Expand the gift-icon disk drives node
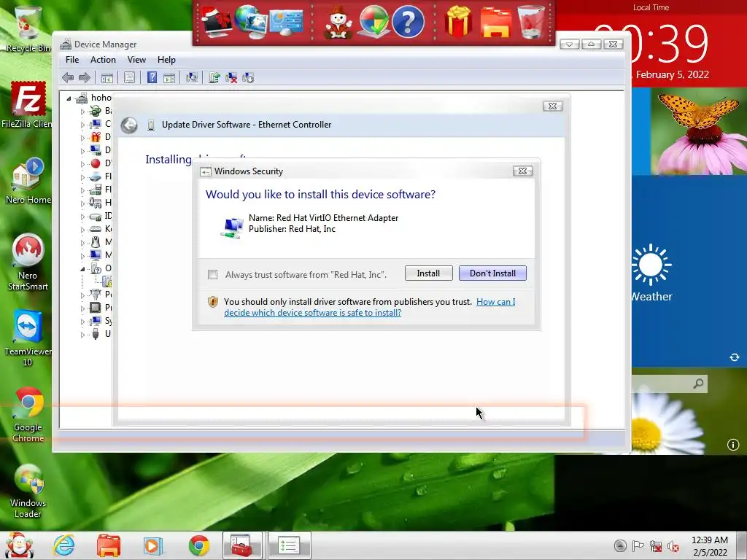Image resolution: width=747 pixels, height=560 pixels. tap(82, 138)
